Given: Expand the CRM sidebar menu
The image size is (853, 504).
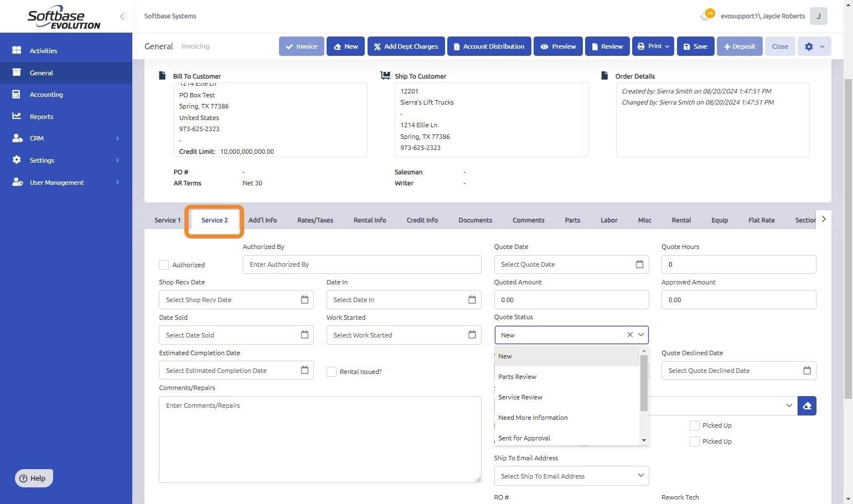Looking at the screenshot, I should coord(66,138).
